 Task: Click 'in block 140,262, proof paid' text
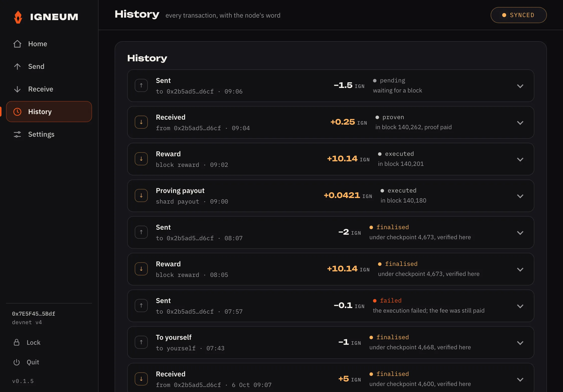(413, 127)
